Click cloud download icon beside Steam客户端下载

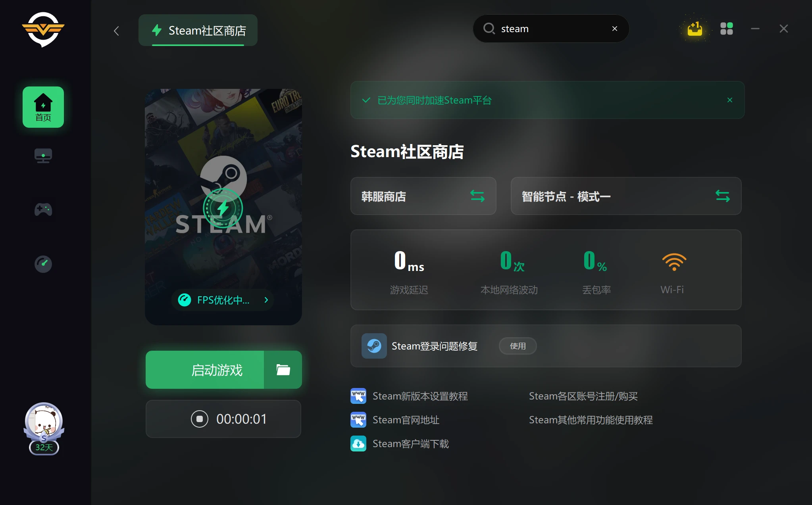(358, 444)
